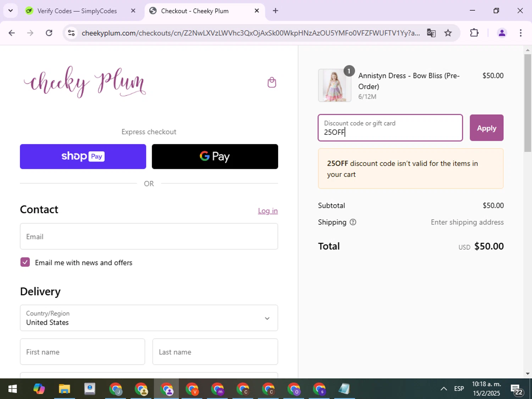
Task: Click the browser forward arrow
Action: [x=30, y=33]
